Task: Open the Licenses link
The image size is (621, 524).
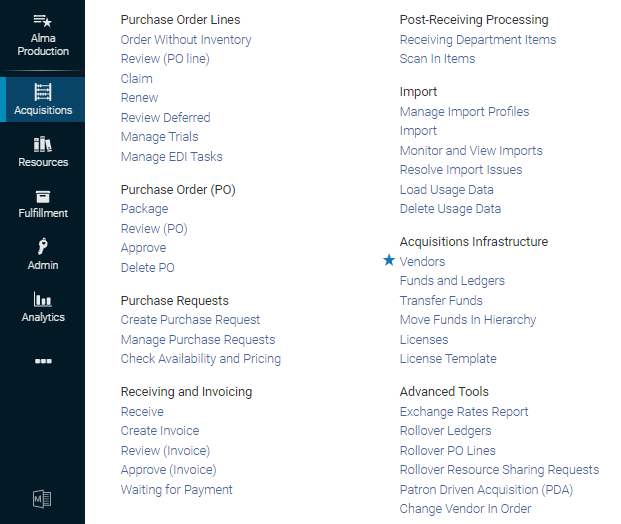Action: coord(424,339)
